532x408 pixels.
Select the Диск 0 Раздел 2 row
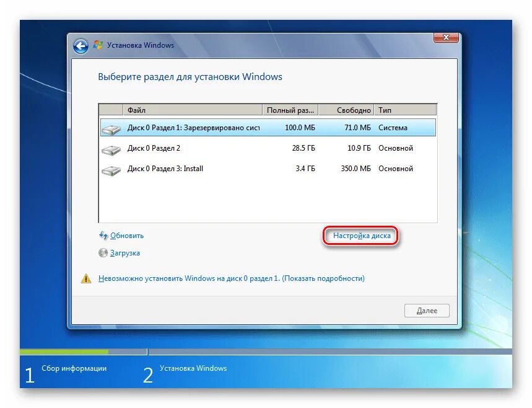click(x=268, y=148)
